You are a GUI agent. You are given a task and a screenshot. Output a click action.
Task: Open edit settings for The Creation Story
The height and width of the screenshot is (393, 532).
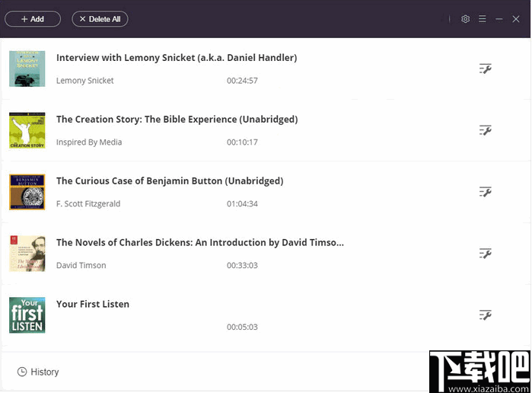(x=485, y=130)
